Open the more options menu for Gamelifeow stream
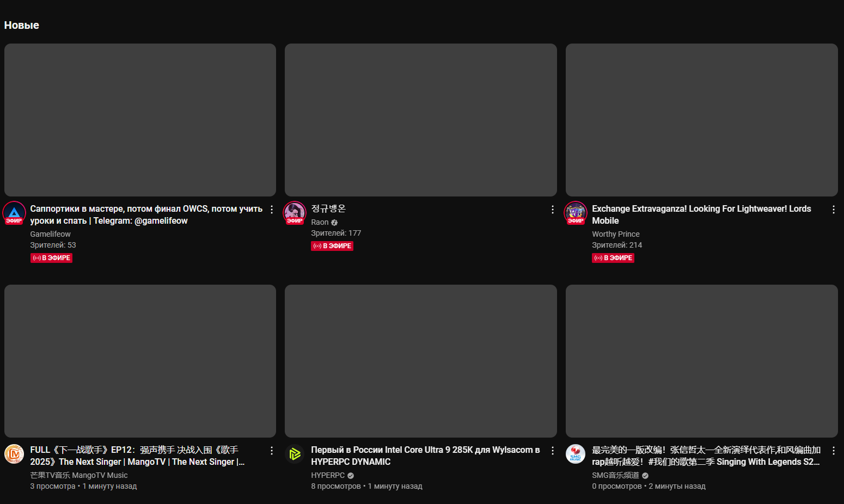This screenshot has height=504, width=844. (x=272, y=210)
